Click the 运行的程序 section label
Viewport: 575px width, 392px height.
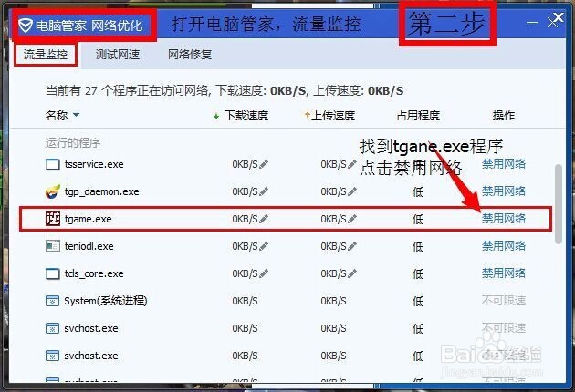coord(73,142)
